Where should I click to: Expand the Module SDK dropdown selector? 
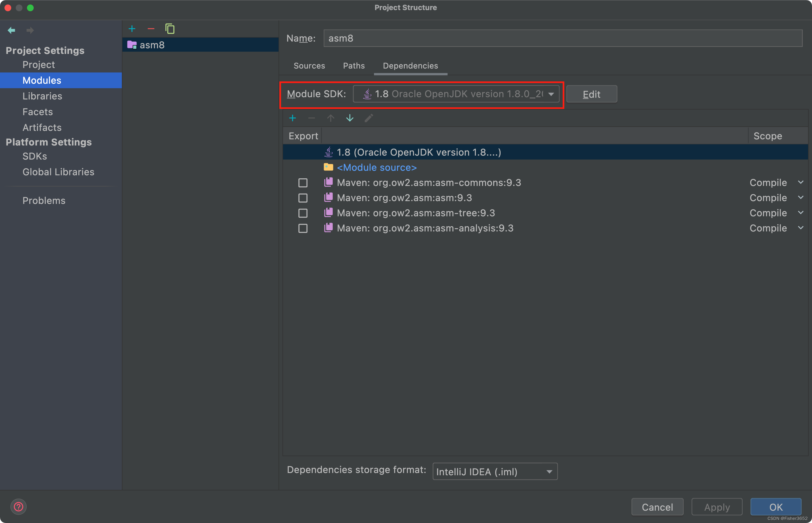pos(550,94)
